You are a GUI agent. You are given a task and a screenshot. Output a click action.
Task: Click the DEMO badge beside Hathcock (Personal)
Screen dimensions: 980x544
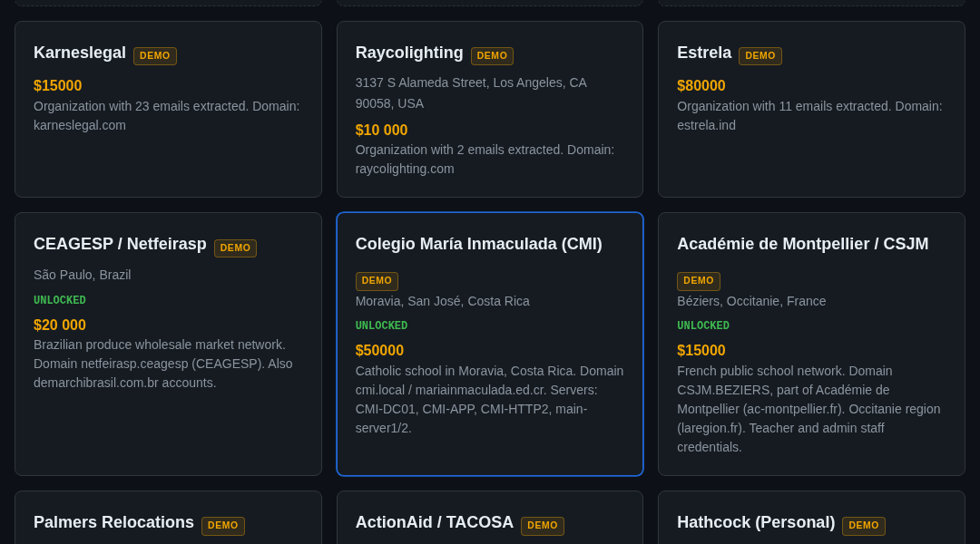point(864,526)
